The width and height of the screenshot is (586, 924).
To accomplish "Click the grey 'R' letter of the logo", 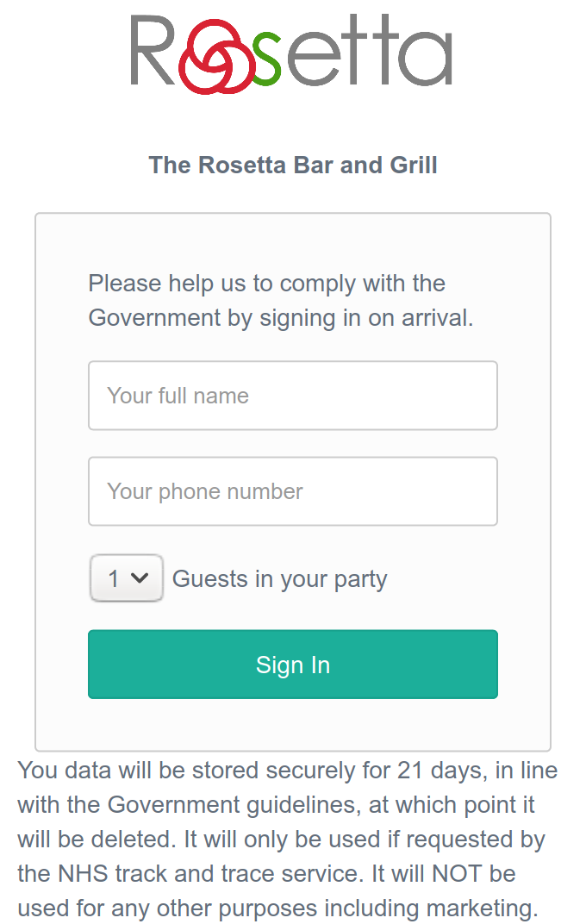I will [153, 52].
